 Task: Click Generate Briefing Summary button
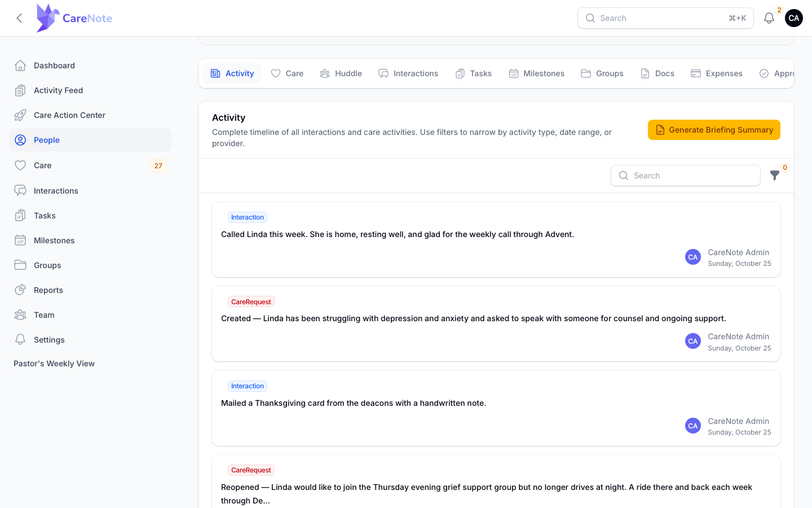pyautogui.click(x=714, y=130)
